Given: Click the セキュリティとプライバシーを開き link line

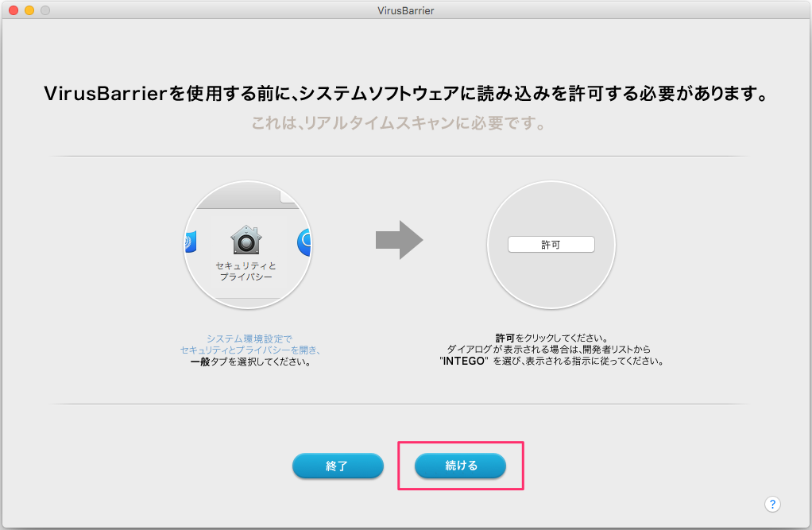Looking at the screenshot, I should (x=250, y=350).
